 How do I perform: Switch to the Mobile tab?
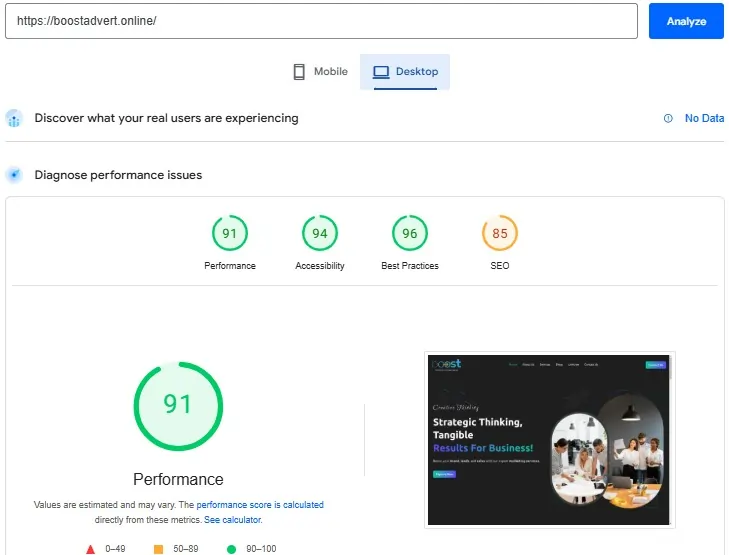click(320, 72)
